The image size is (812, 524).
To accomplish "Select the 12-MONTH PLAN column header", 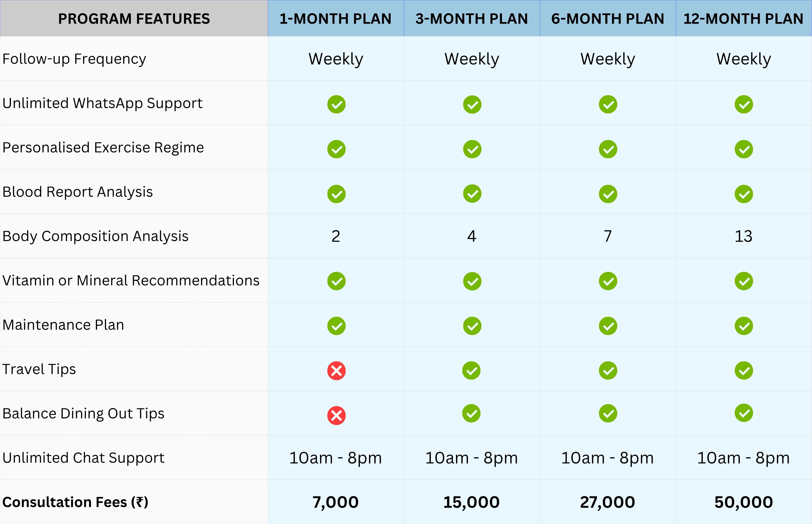I will [743, 19].
